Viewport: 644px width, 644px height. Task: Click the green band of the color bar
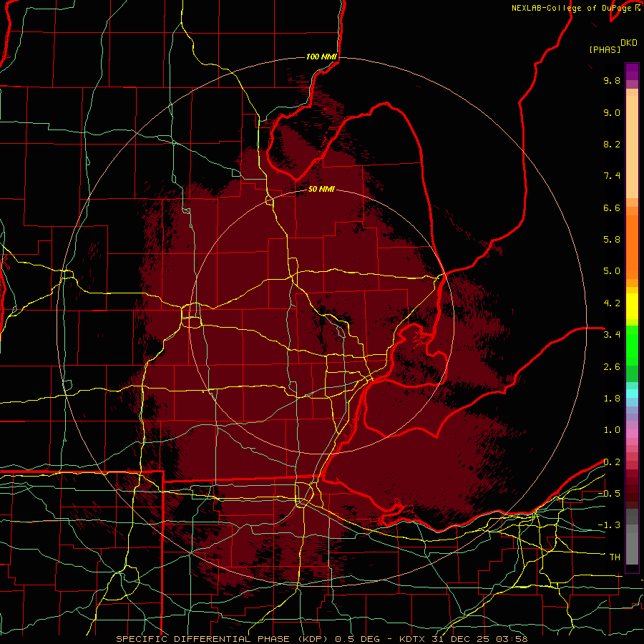click(632, 345)
